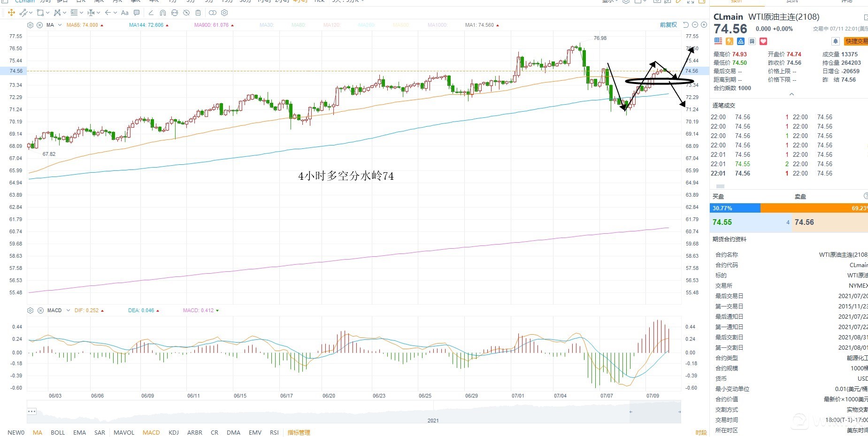Viewport: 868px width, 437px height.
Task: Select the move/crosshair drawing tool
Action: coord(11,13)
